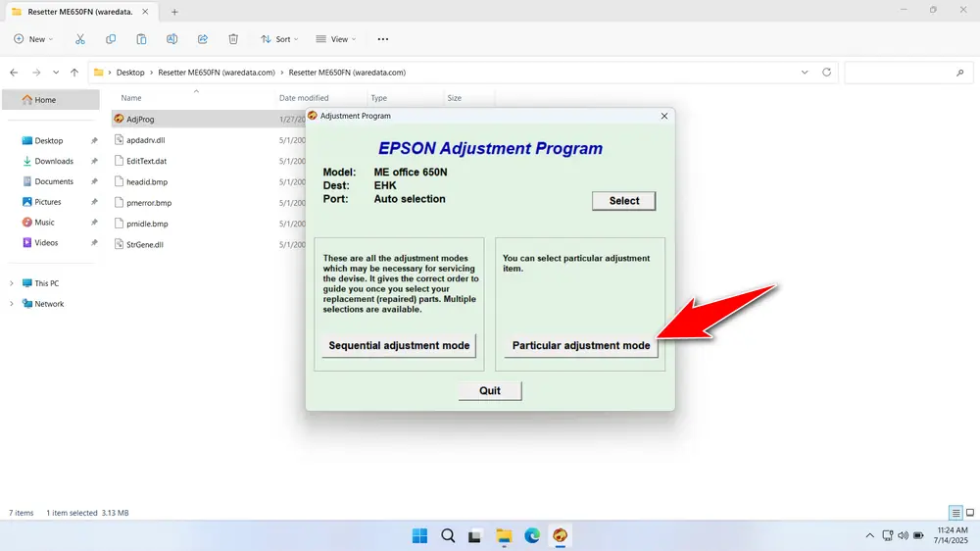Show hidden system tray icons

tap(869, 536)
